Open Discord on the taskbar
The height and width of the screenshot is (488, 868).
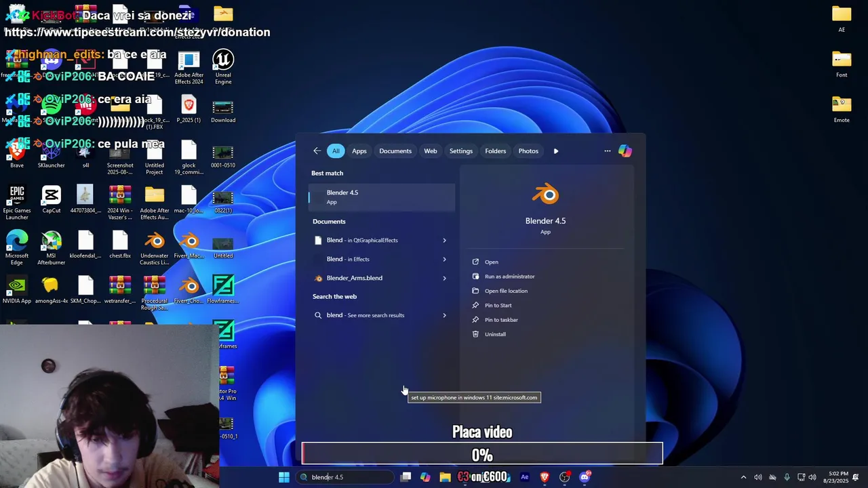(x=585, y=477)
